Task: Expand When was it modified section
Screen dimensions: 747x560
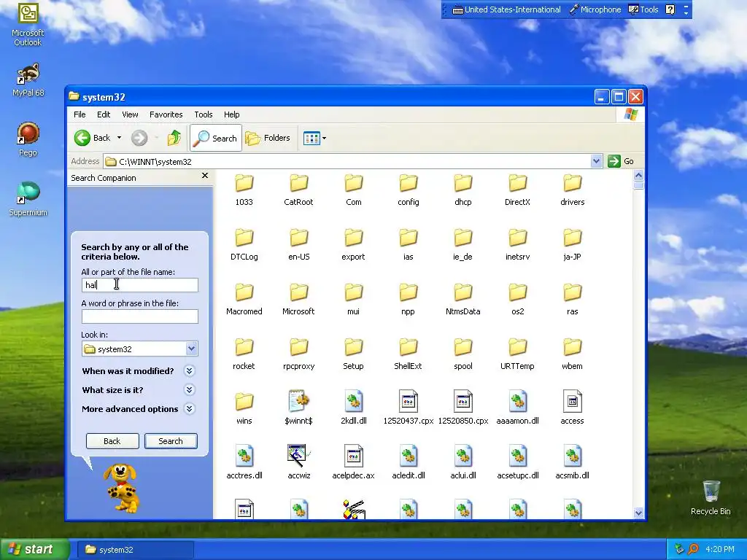Action: 189,370
